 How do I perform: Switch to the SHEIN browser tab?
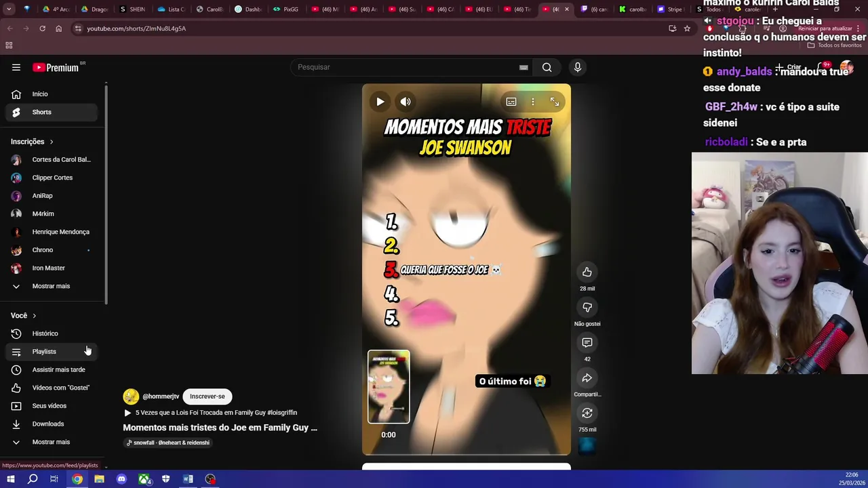tap(132, 9)
